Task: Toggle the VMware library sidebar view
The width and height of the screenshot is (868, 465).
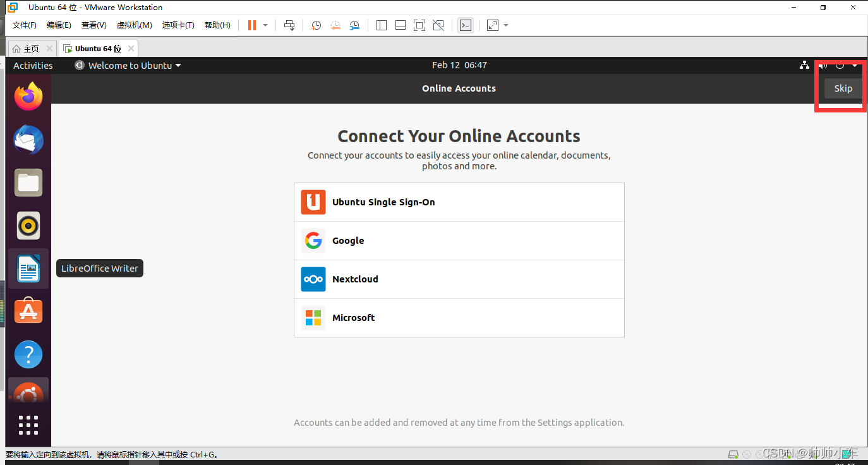Action: click(382, 25)
